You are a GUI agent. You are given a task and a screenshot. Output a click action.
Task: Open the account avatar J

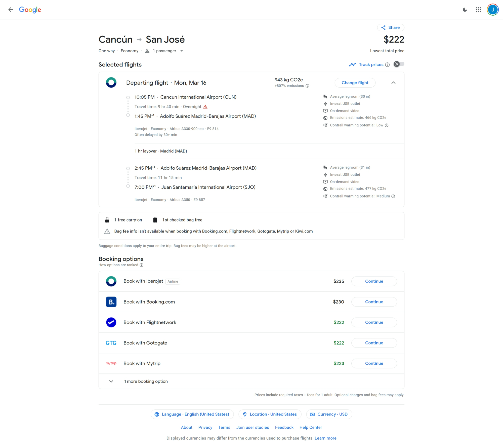coord(492,10)
